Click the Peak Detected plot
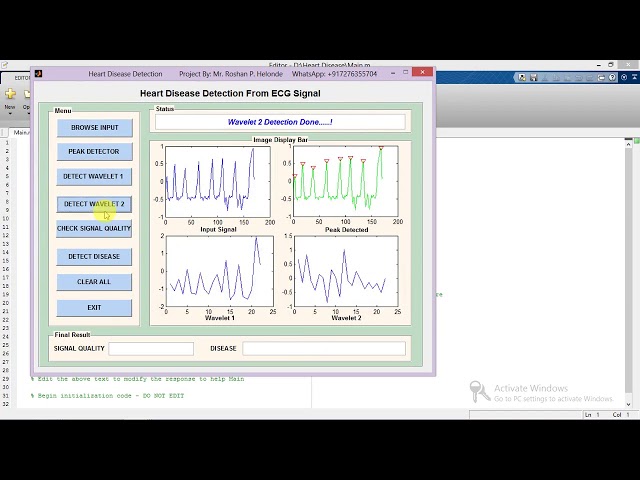 [346, 182]
